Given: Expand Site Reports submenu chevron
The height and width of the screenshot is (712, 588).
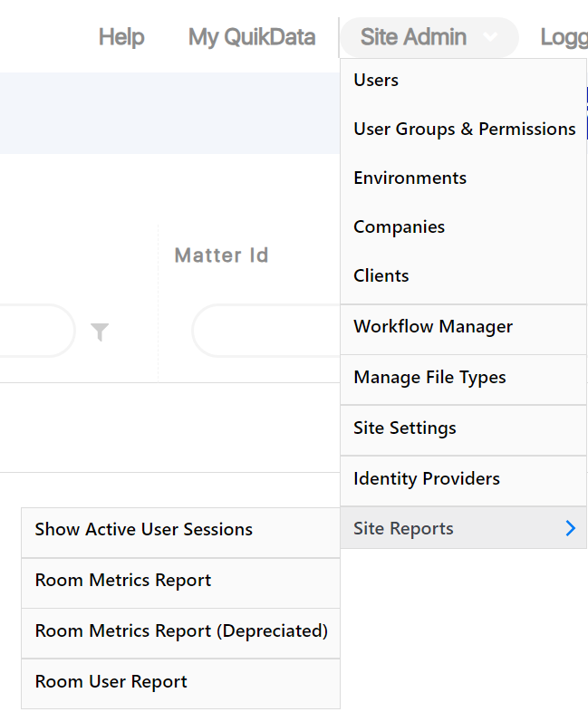Looking at the screenshot, I should pos(570,528).
